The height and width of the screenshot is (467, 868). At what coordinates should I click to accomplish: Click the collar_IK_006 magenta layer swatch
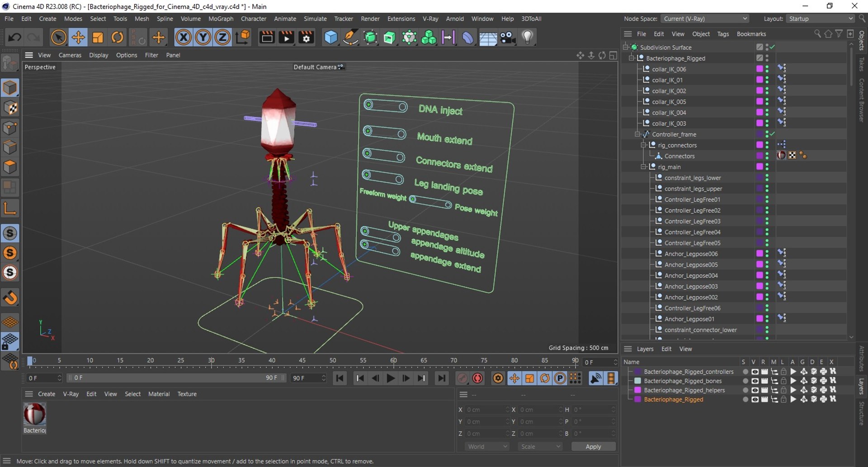point(759,69)
